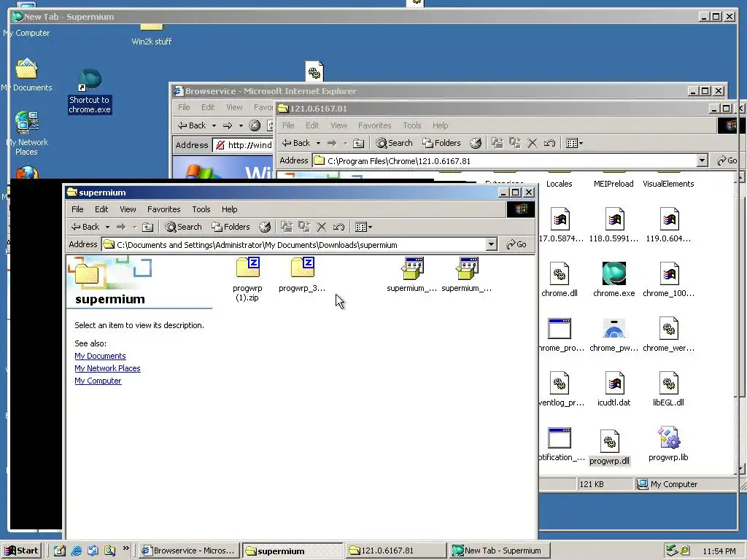Select chrome_100... file icon
The height and width of the screenshot is (560, 747).
668,279
